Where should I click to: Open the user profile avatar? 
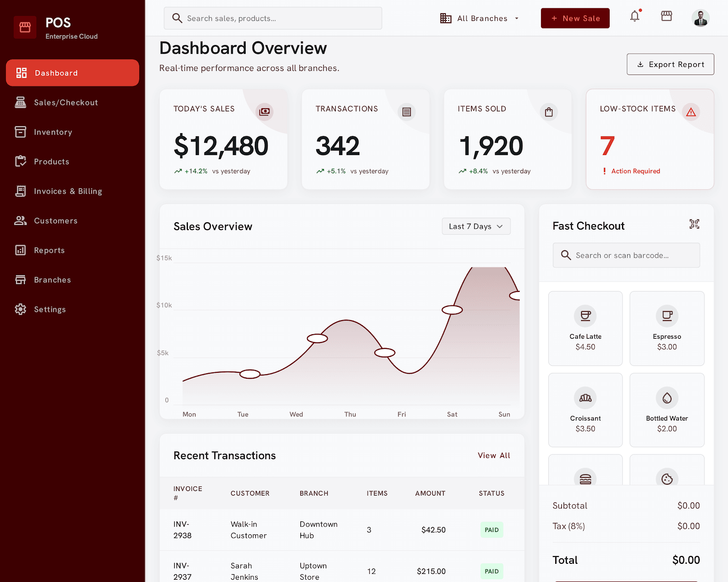tap(701, 18)
